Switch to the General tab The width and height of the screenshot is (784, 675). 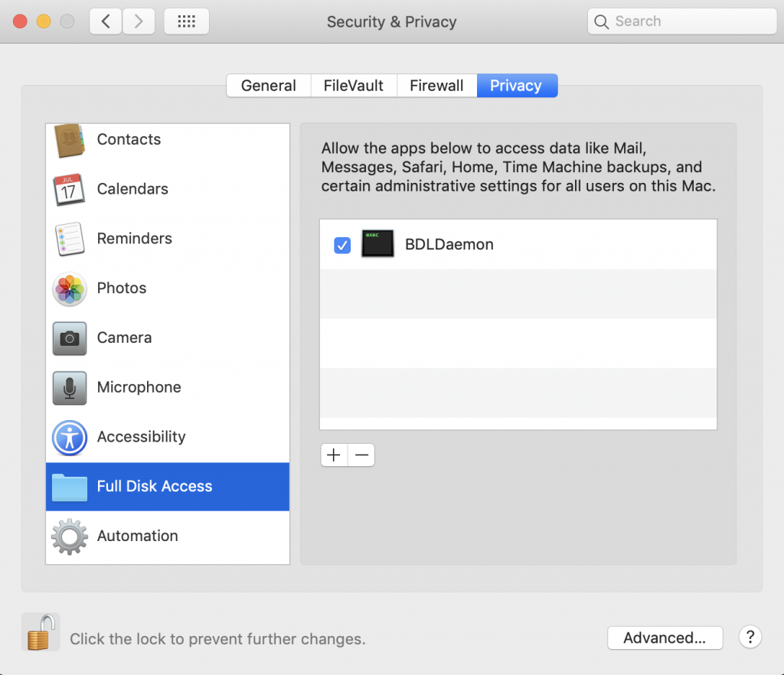coord(269,86)
